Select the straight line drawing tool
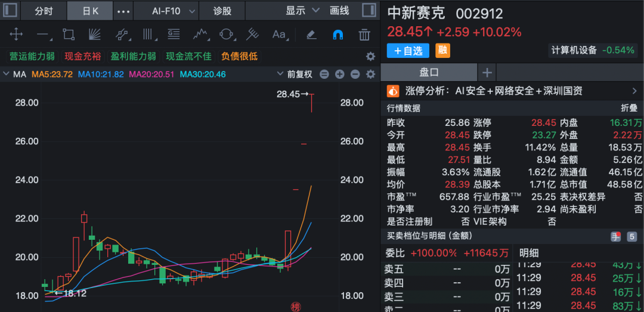 pyautogui.click(x=43, y=35)
